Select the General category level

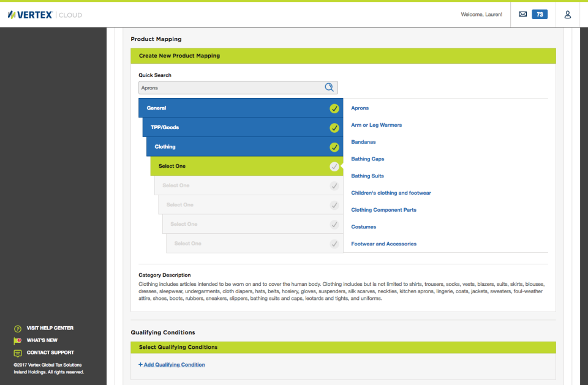click(x=241, y=108)
